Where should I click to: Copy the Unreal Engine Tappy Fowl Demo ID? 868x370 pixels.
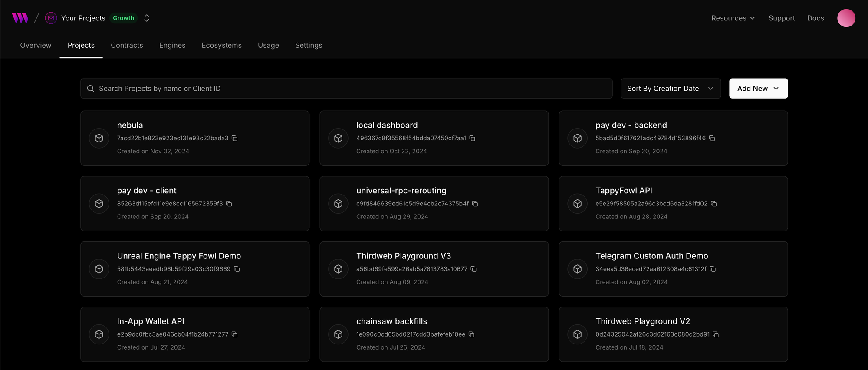pos(237,269)
